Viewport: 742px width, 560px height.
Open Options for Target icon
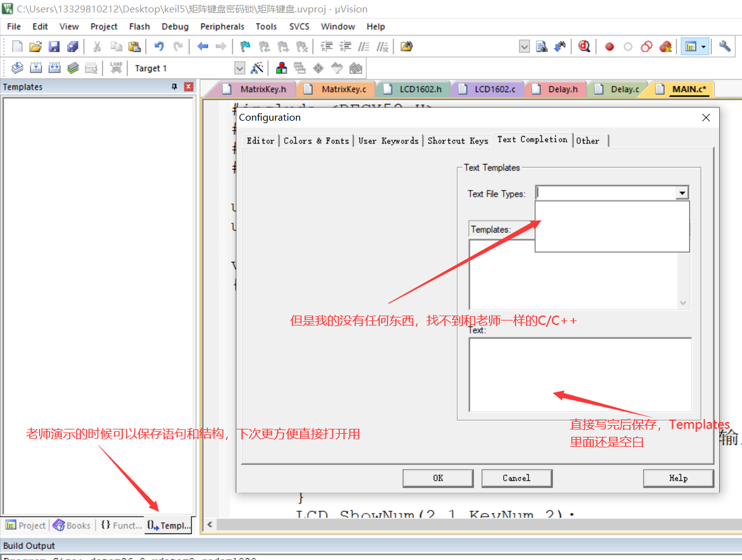pyautogui.click(x=257, y=68)
